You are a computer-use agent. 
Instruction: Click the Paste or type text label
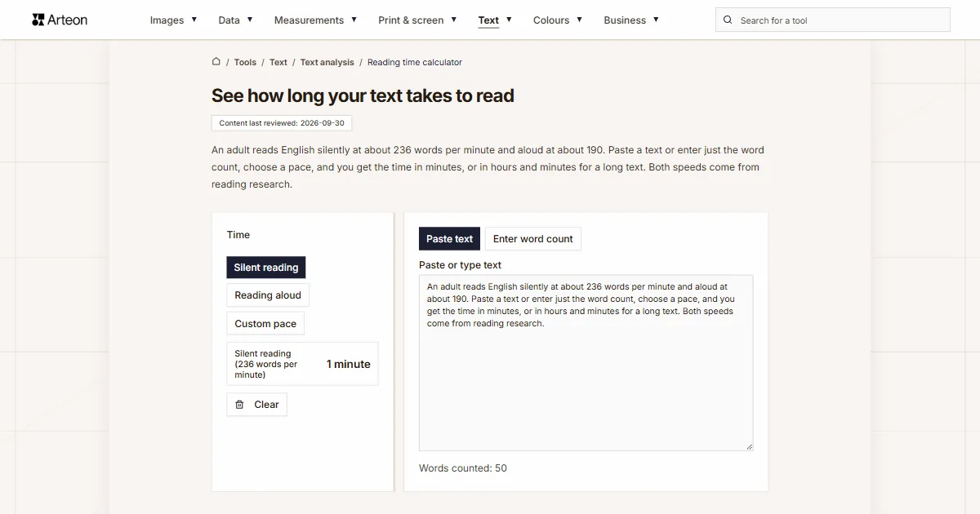461,265
